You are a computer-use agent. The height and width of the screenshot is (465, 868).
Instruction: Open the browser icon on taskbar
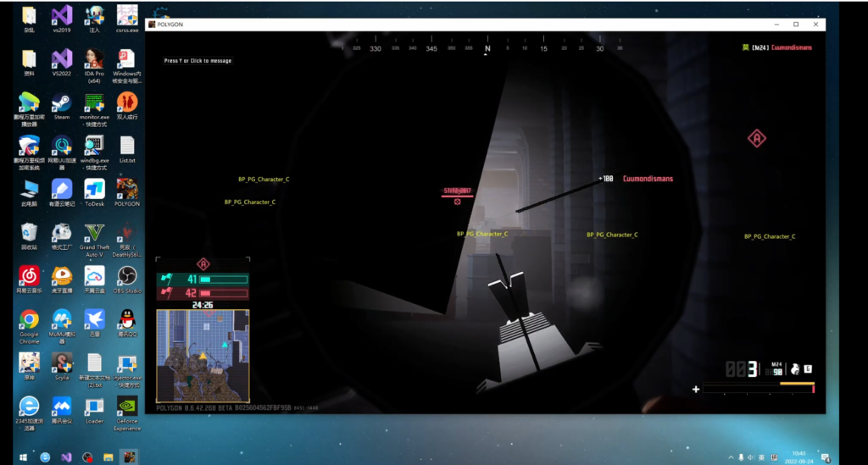pos(45,457)
